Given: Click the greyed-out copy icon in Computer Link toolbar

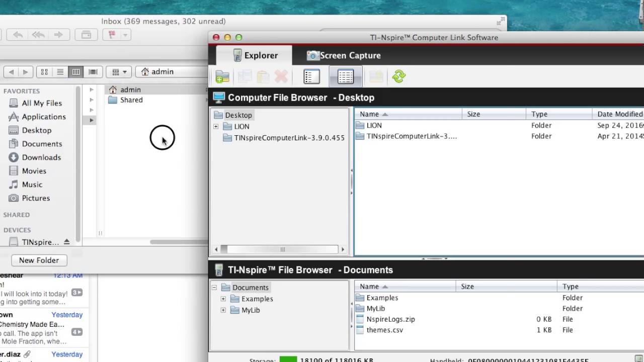Looking at the screenshot, I should [x=245, y=76].
